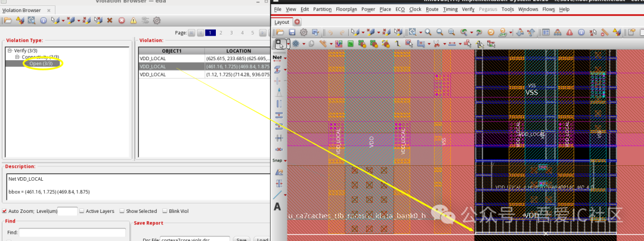Screen dimensions: 644x241
Task: Go to page 5 of violations
Action: (253, 33)
